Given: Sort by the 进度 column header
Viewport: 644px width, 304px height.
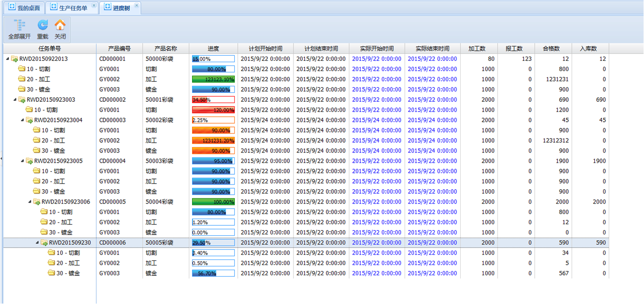Looking at the screenshot, I should (213, 48).
